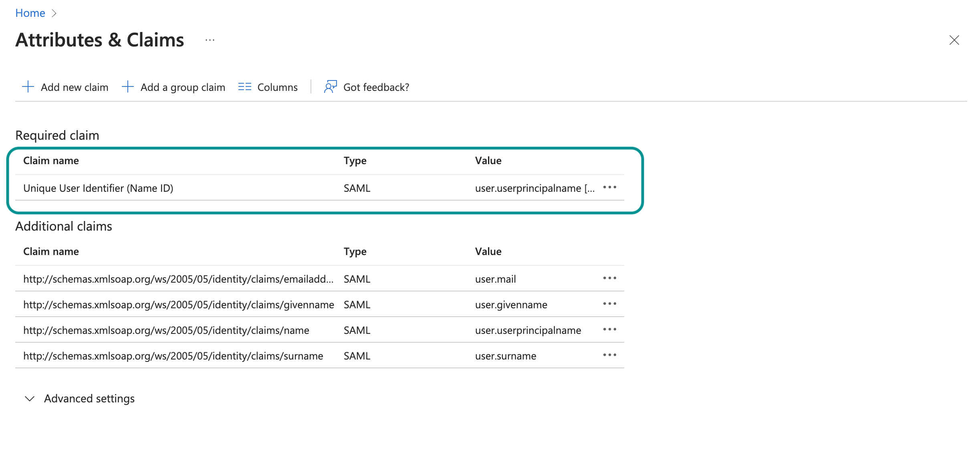
Task: Open the ellipsis menu for the user.mail claim
Action: (609, 278)
